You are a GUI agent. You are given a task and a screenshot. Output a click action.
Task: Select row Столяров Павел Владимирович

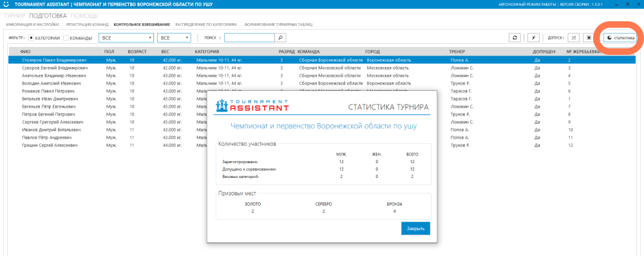pos(322,60)
